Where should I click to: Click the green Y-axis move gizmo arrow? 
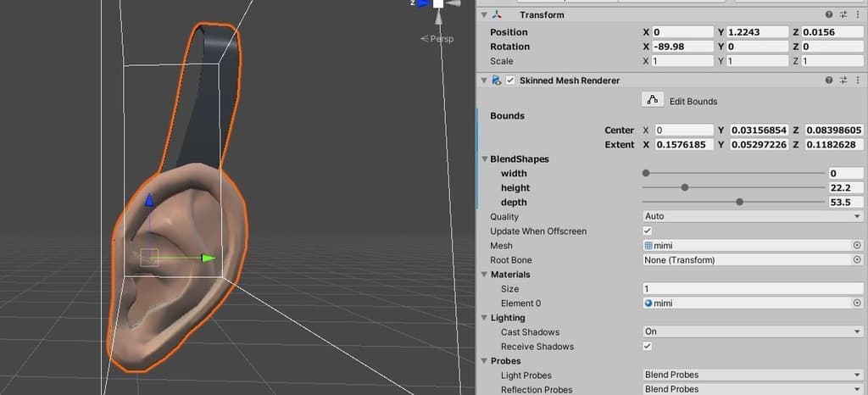pos(208,258)
